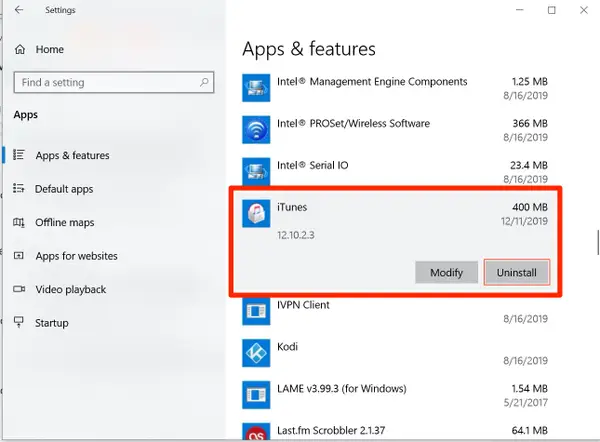Screen dimensions: 600x442
Task: Open the Default apps section
Action: [64, 189]
